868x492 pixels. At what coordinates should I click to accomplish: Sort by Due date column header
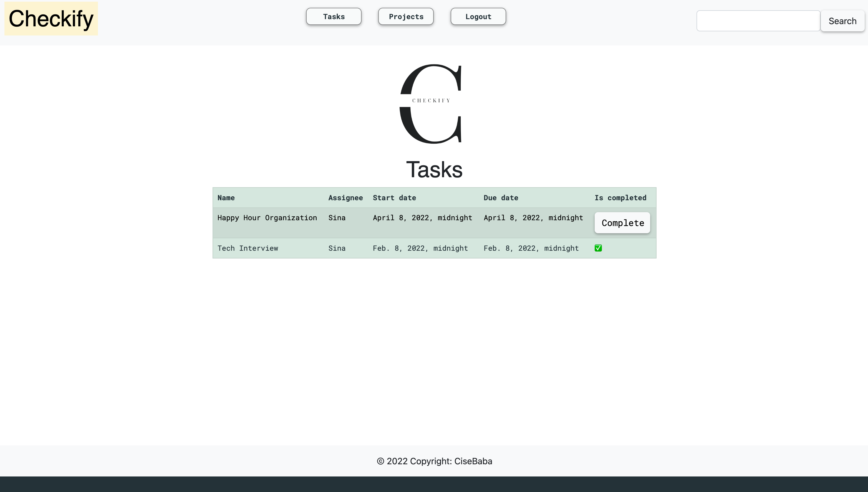[501, 198]
